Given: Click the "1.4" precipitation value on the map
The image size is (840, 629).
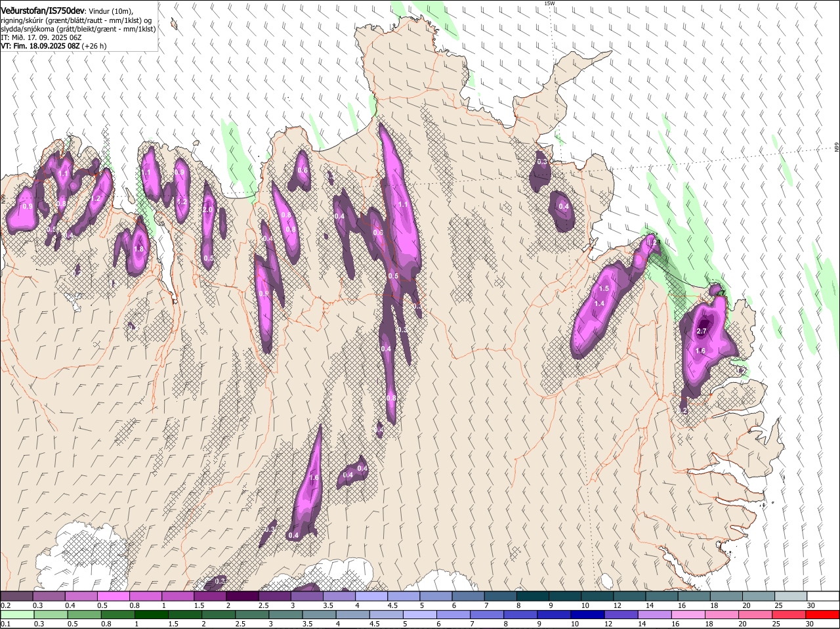Looking at the screenshot, I should pyautogui.click(x=599, y=303).
